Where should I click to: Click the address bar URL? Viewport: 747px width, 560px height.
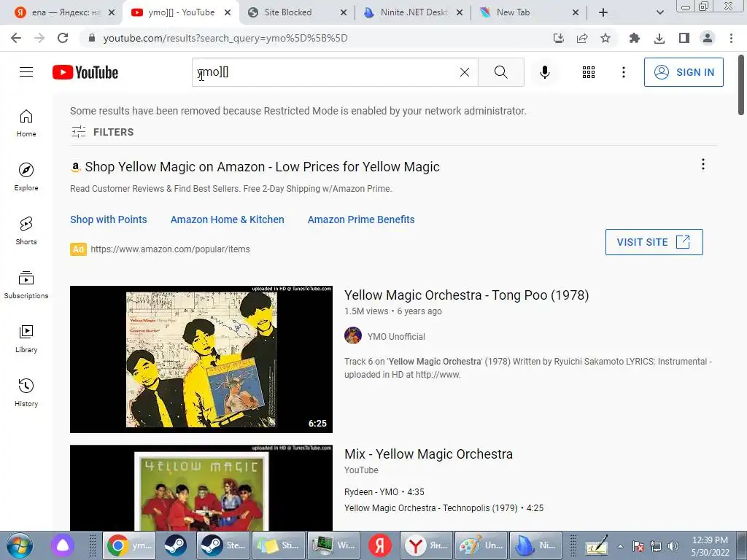tap(225, 38)
